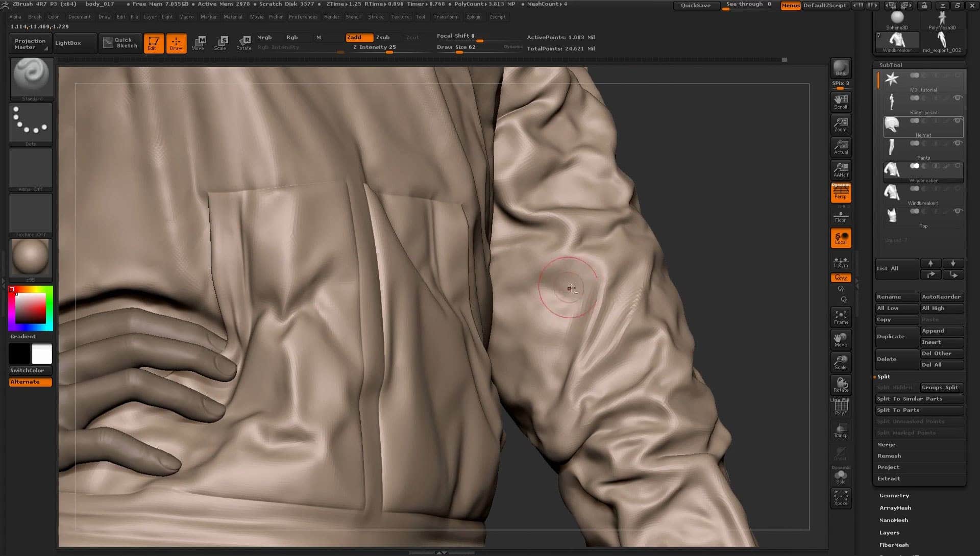
Task: Click the Actual size icon
Action: (x=841, y=147)
